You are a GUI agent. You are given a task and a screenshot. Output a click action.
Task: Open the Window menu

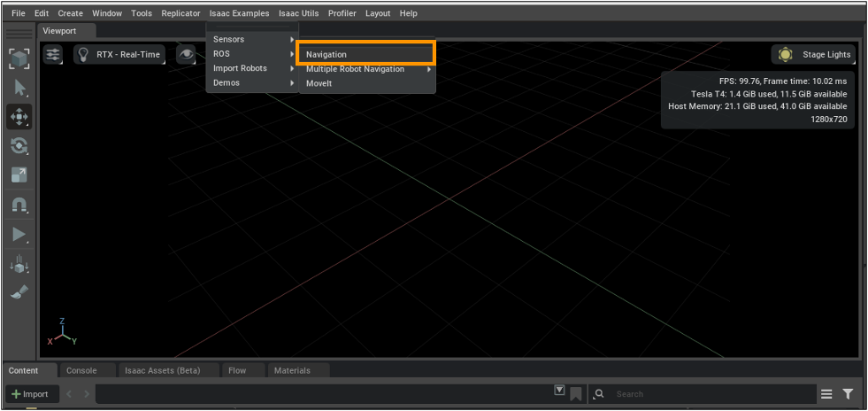tap(107, 13)
